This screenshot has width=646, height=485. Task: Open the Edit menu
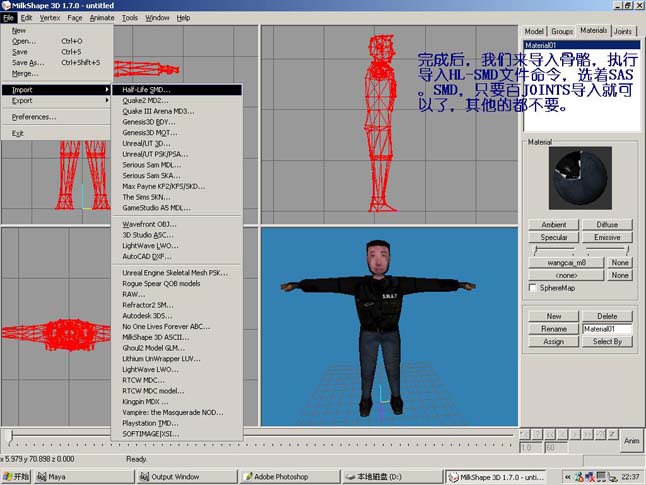(26, 18)
